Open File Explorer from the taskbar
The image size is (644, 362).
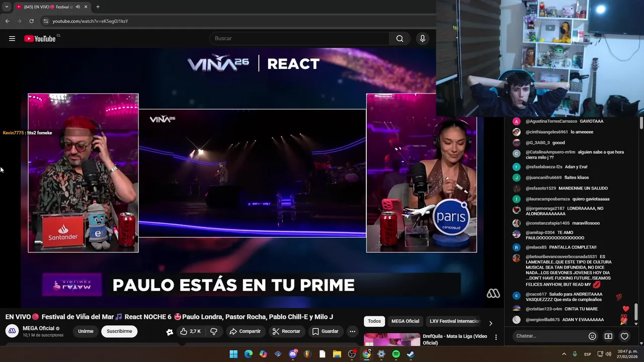coord(337,354)
